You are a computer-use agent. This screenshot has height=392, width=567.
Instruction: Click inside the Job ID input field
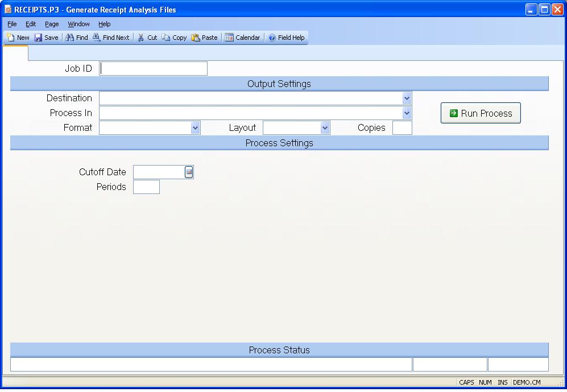152,68
